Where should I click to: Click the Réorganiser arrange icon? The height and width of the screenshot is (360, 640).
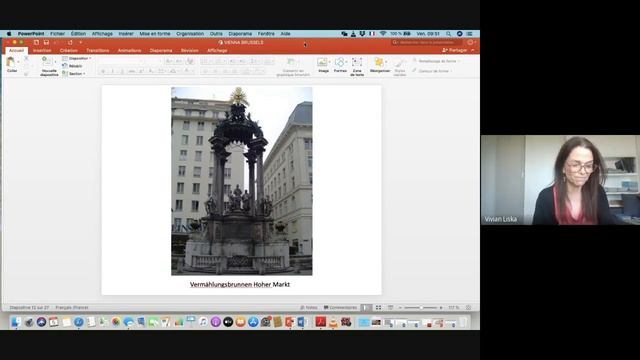click(379, 62)
